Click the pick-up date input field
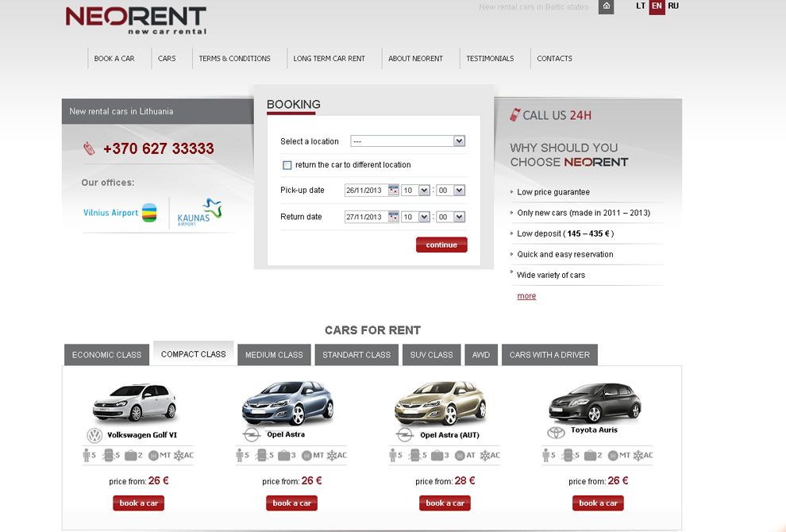Screen dimensions: 786x532 [366, 190]
